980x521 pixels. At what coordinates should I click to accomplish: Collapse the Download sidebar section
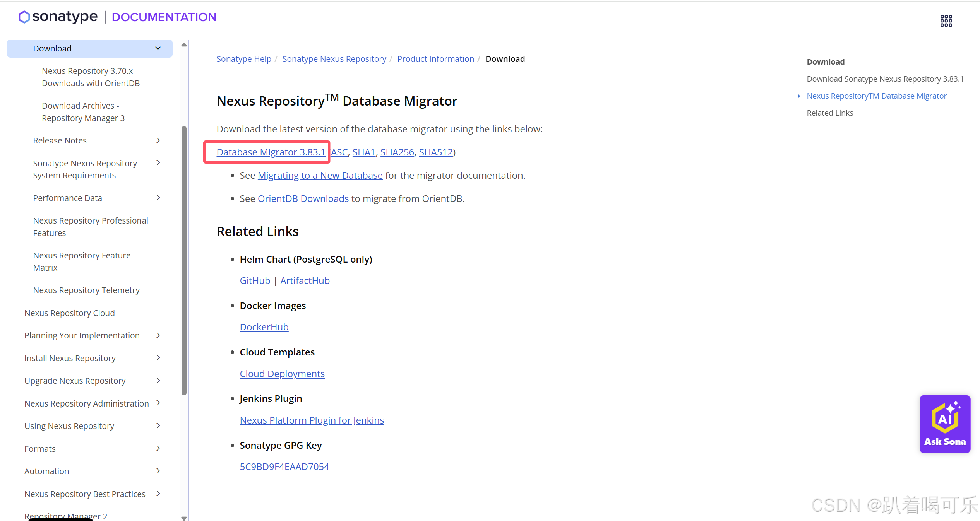[x=158, y=48]
